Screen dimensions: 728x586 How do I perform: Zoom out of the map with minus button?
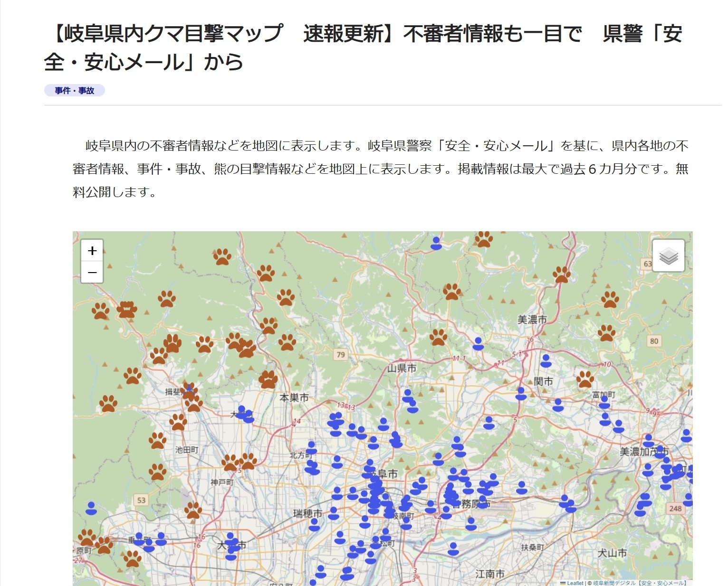click(x=92, y=273)
